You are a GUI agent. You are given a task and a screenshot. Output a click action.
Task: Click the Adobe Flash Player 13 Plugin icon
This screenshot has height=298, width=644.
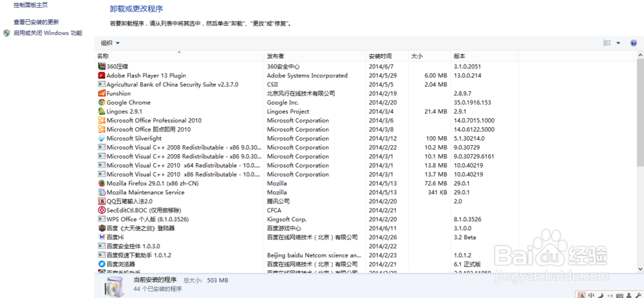coord(102,75)
